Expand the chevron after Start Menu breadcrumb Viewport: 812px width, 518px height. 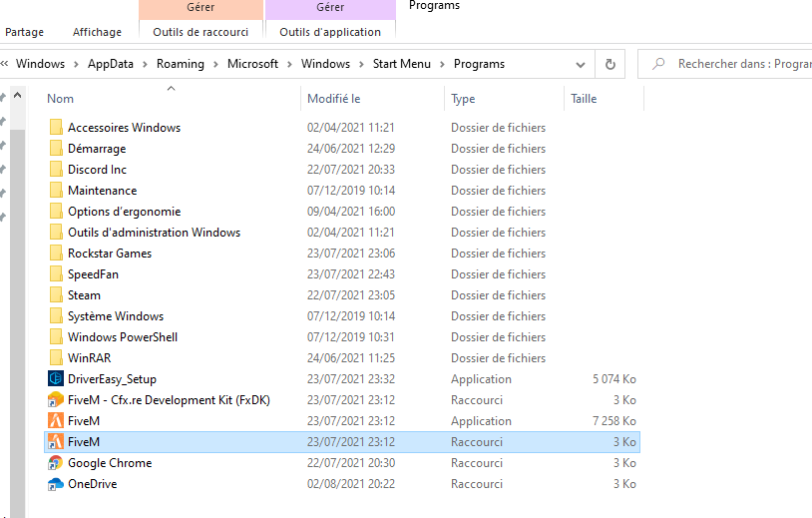[442, 64]
